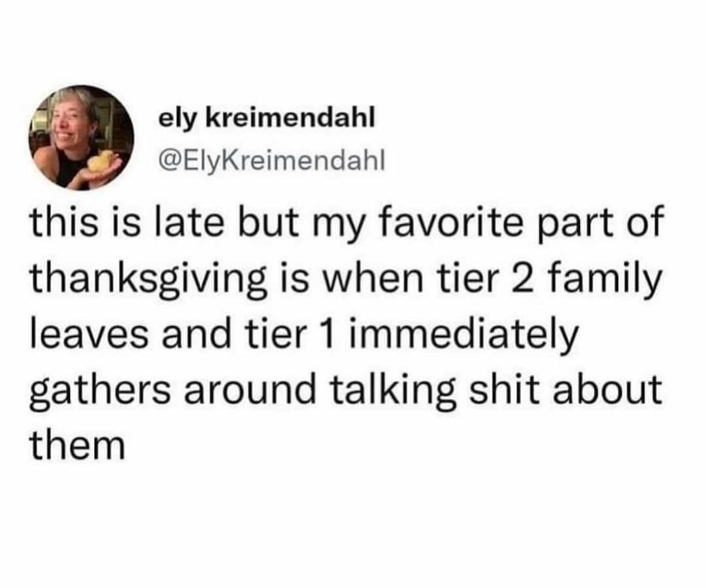
Task: Click the @ElyKreimendahl handle
Action: [x=274, y=158]
